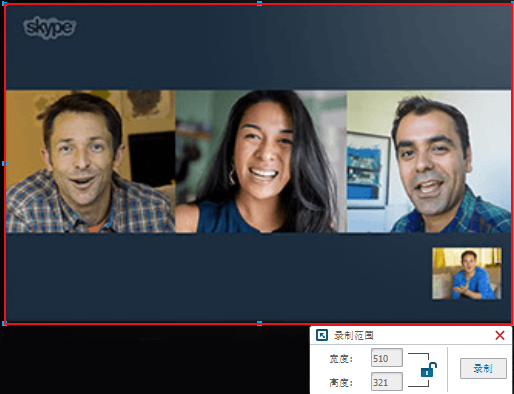
Task: Click the 宽度 width input field
Action: pos(387,358)
